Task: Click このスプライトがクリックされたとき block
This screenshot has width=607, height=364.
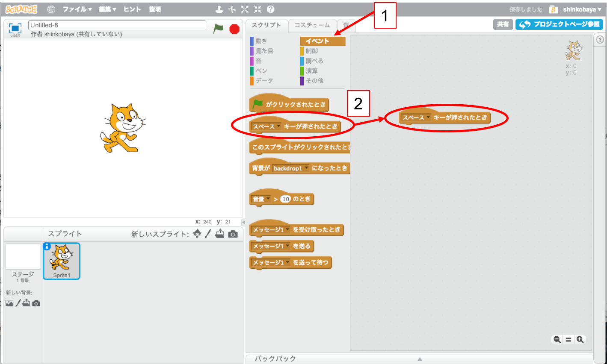Action: (300, 147)
